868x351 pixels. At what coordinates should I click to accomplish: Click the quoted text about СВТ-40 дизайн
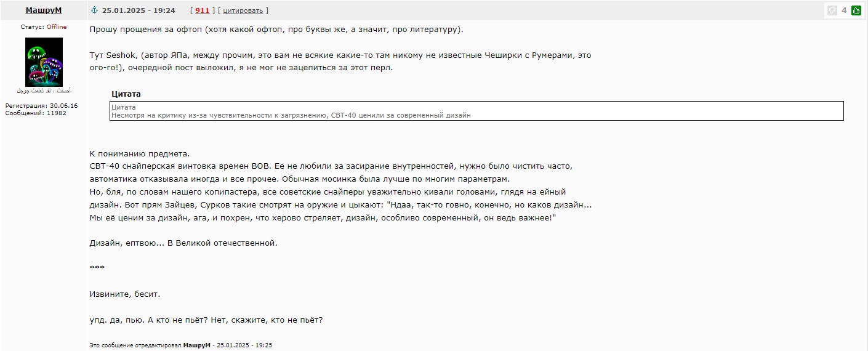(x=291, y=115)
